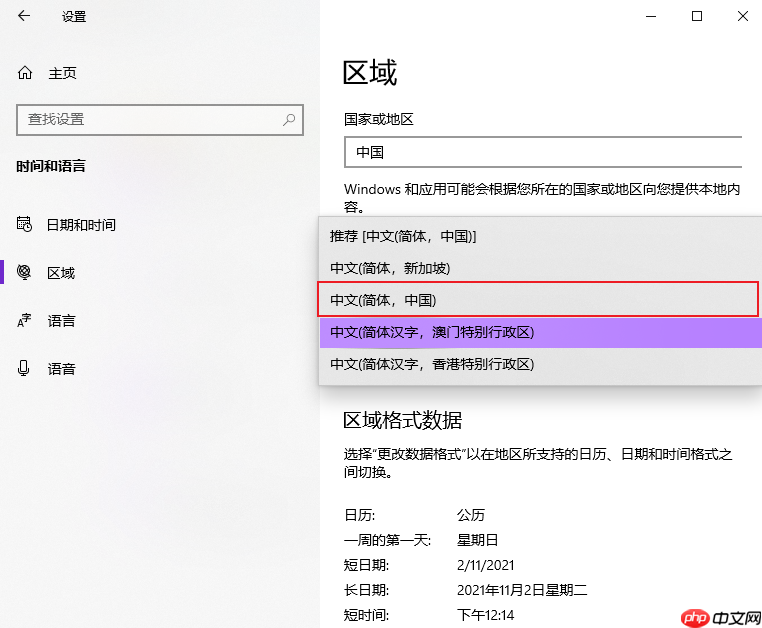
Task: Select the 区域 sidebar item
Action: coord(61,273)
